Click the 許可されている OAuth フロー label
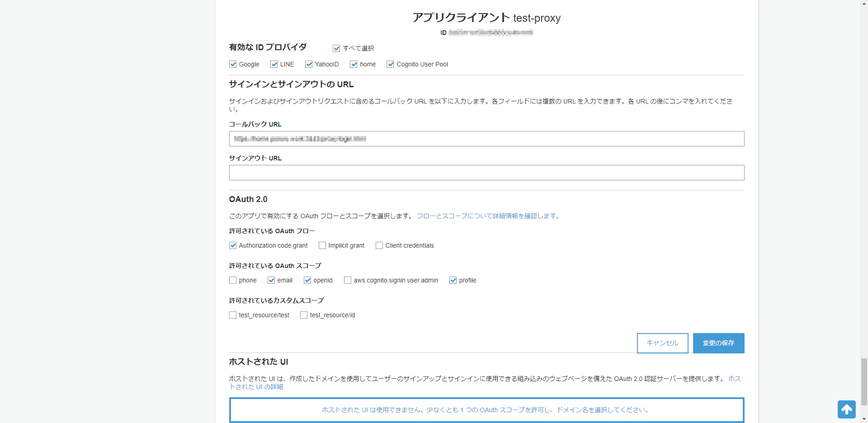868x423 pixels. [272, 231]
